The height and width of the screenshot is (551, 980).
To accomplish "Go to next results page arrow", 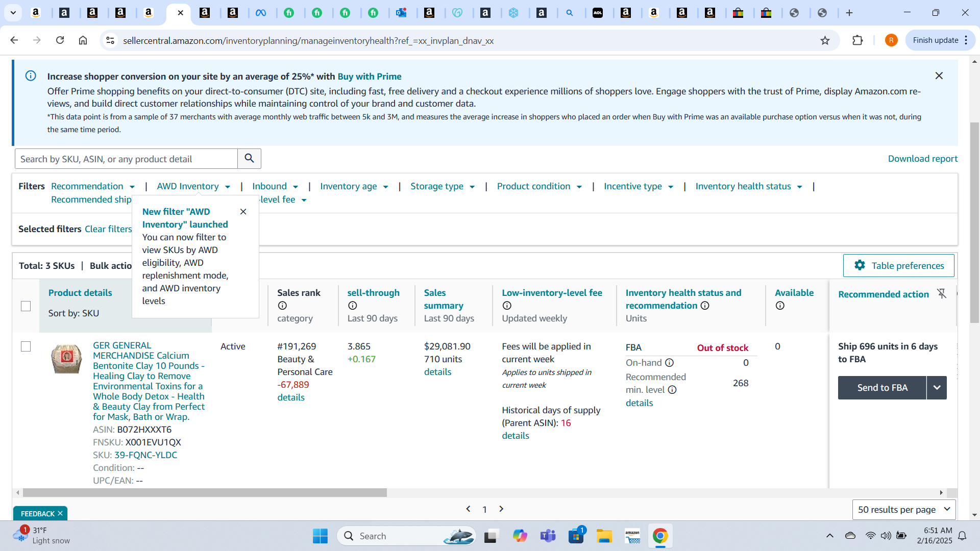I will click(x=501, y=509).
